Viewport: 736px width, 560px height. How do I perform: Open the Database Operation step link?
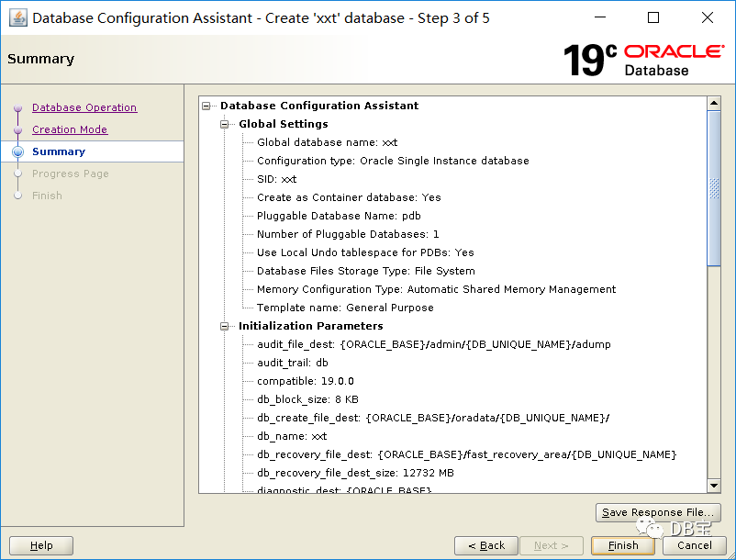point(84,107)
